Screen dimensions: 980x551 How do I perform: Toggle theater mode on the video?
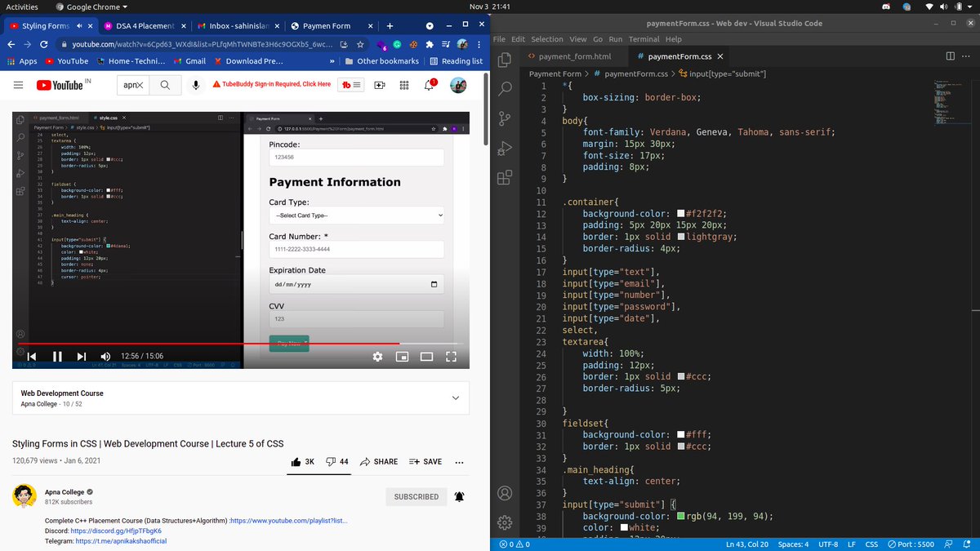tap(426, 357)
